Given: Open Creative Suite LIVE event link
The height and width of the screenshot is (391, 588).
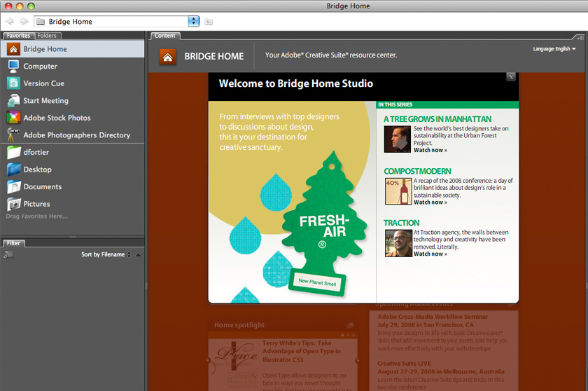Looking at the screenshot, I should [x=405, y=364].
